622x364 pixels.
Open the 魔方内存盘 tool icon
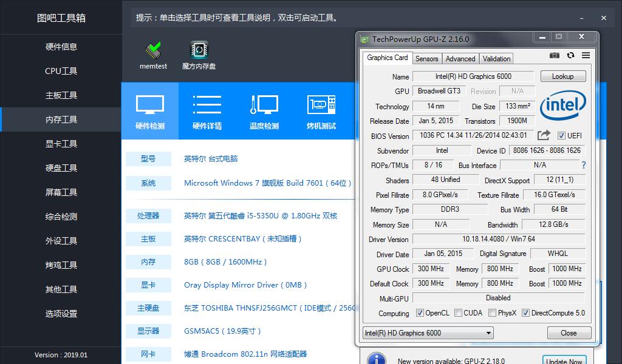coord(199,50)
